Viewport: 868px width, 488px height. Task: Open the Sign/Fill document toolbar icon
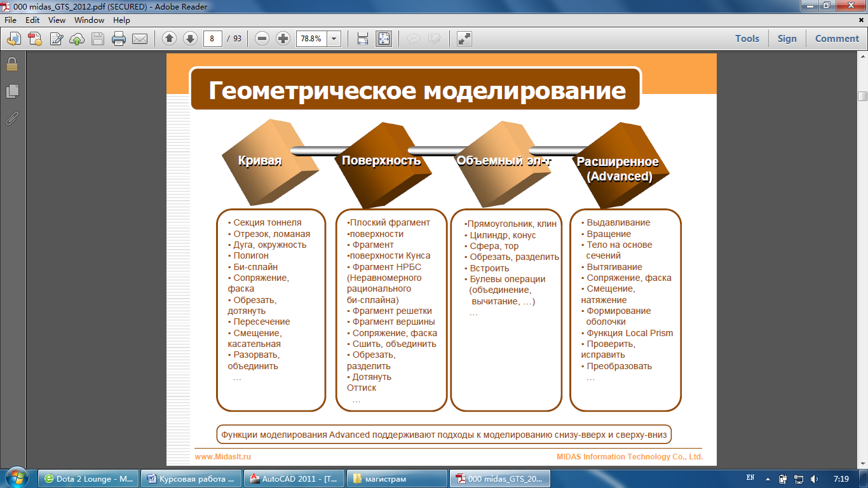56,39
